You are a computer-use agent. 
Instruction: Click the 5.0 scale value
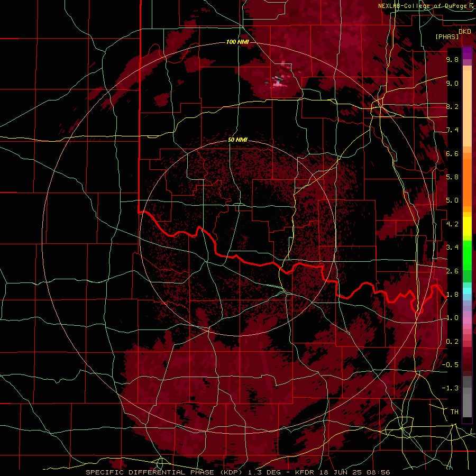click(452, 200)
